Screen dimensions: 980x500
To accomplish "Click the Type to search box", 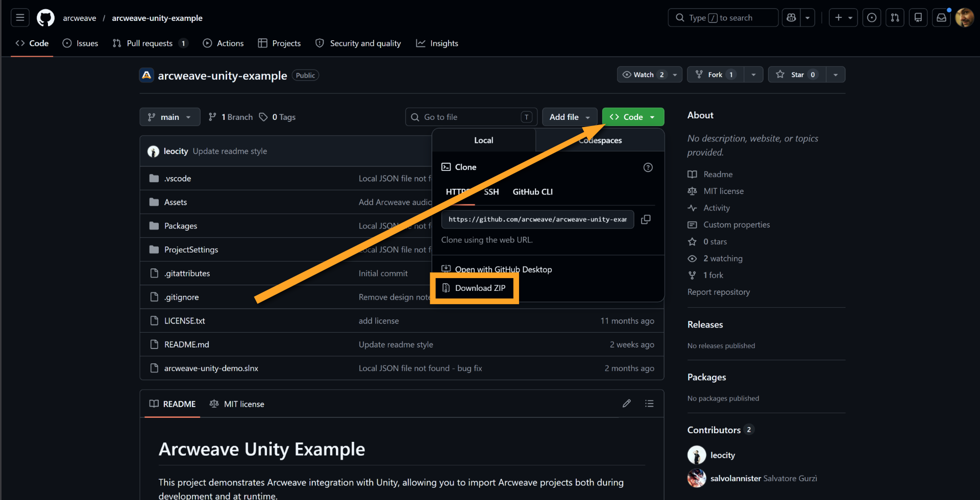I will pyautogui.click(x=723, y=18).
